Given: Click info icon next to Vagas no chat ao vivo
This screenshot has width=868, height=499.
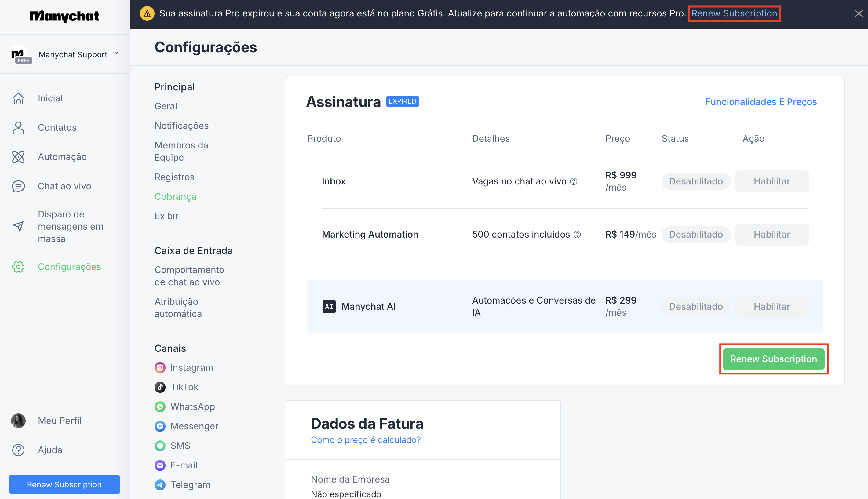Looking at the screenshot, I should (x=574, y=182).
